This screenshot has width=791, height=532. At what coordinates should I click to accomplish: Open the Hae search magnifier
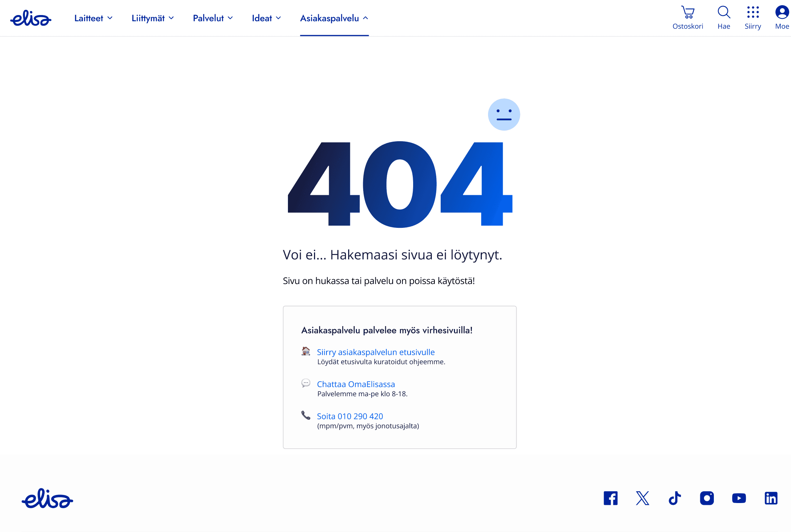tap(724, 18)
